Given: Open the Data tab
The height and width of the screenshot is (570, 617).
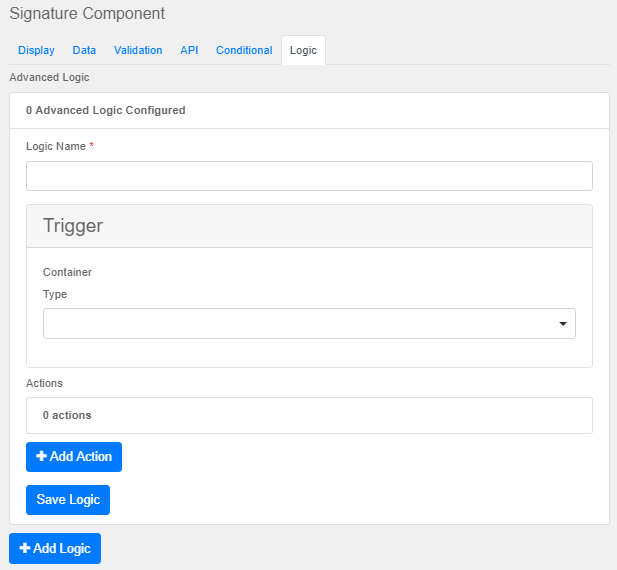Looking at the screenshot, I should click(x=84, y=50).
